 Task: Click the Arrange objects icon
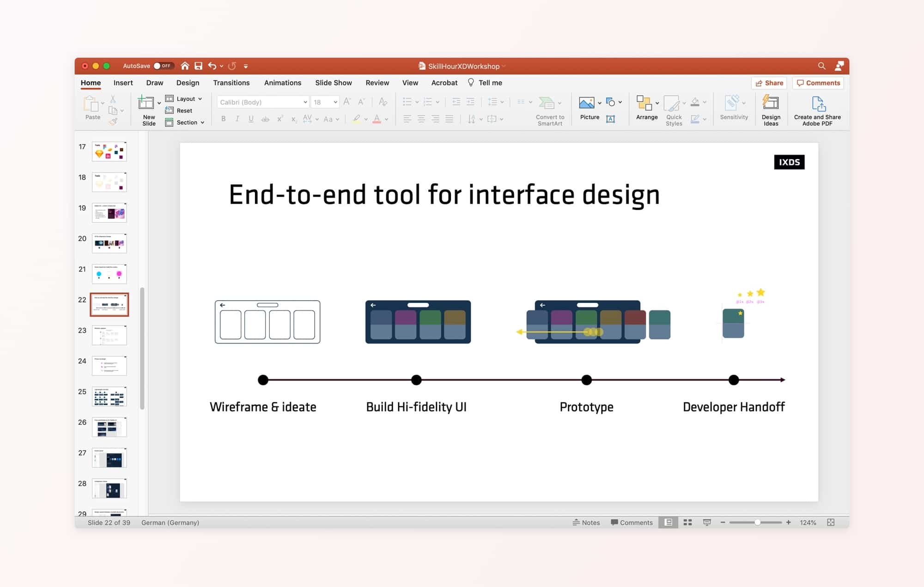[x=644, y=103]
